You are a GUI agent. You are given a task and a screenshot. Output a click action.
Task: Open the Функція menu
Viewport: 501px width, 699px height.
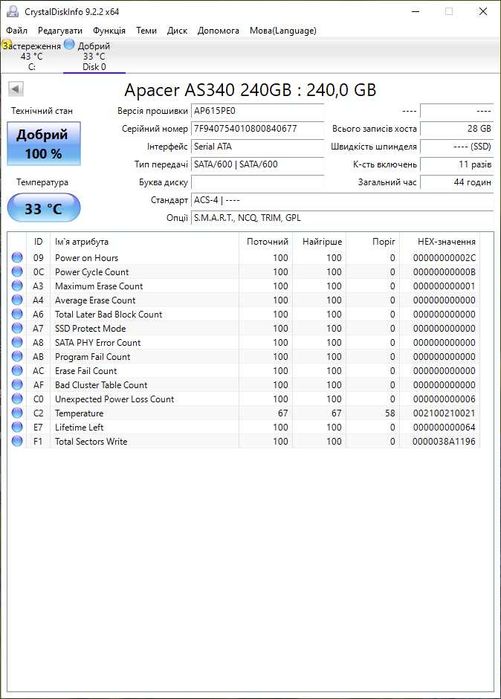point(109,30)
